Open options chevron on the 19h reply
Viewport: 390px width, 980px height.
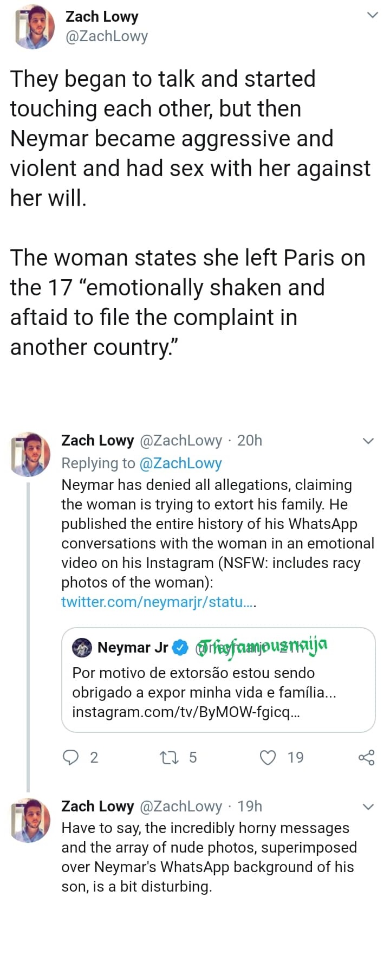pyautogui.click(x=368, y=807)
